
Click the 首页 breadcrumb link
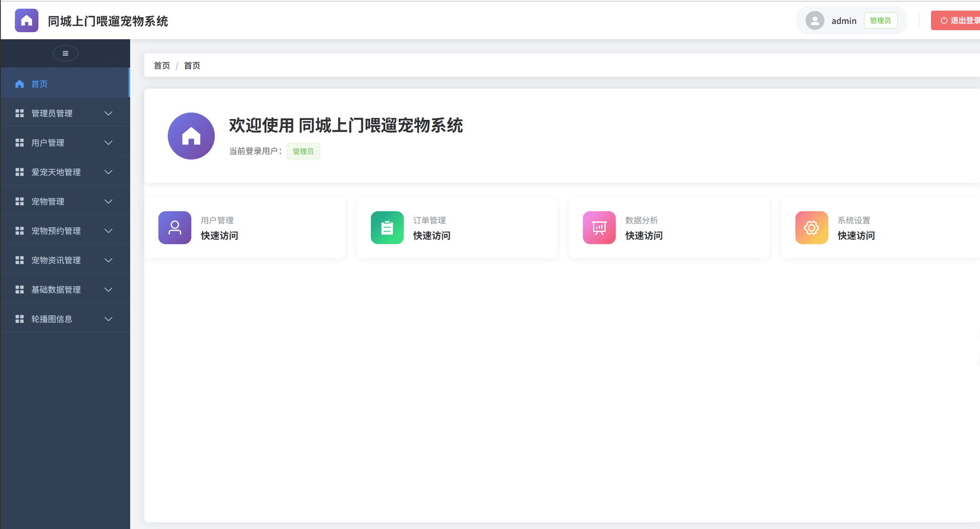point(161,65)
